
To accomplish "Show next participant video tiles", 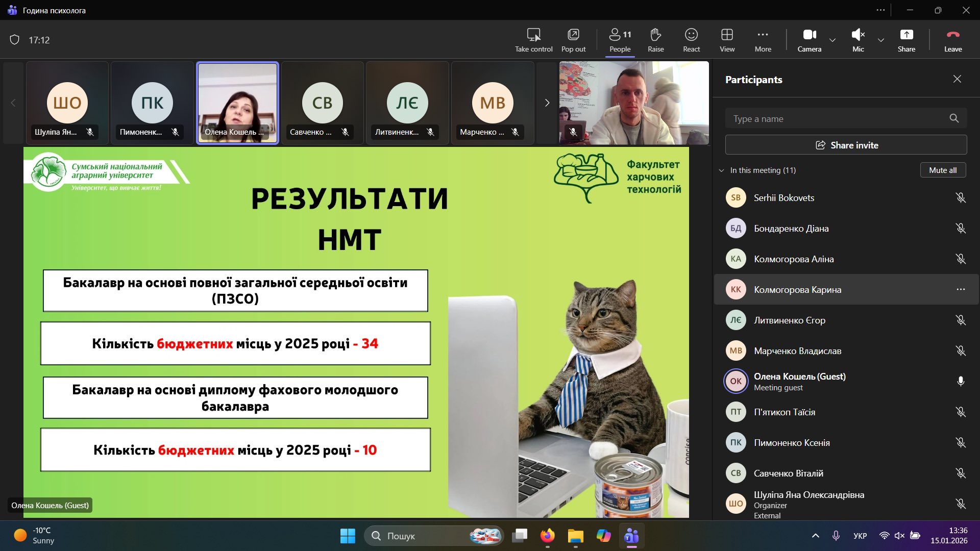I will coord(547,103).
